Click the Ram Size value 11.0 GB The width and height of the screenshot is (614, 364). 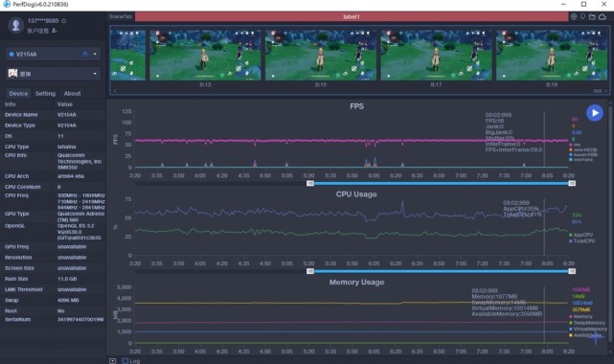(x=67, y=279)
